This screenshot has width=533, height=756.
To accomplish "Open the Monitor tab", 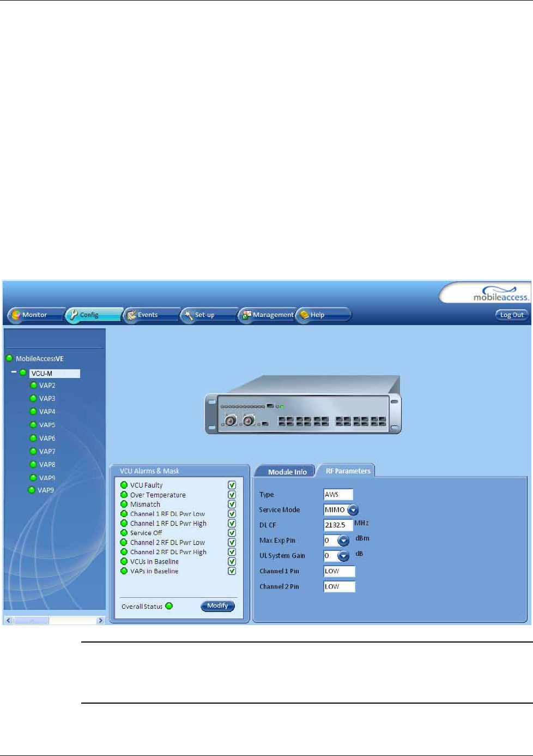I will pyautogui.click(x=36, y=315).
